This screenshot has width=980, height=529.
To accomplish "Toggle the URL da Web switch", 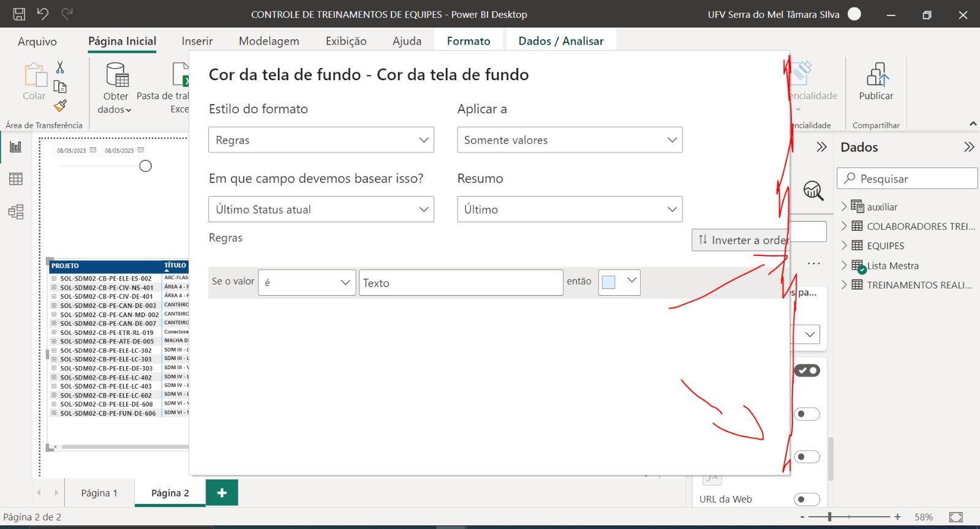I will click(807, 499).
